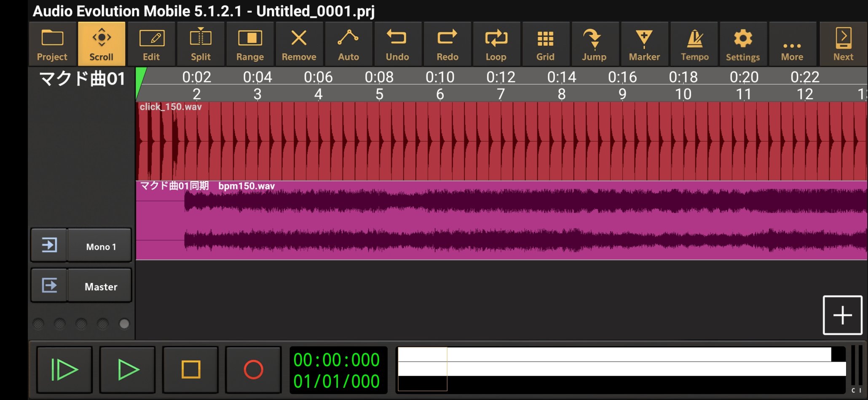Toggle Loop playback mode
Screen dimensions: 868x400
tap(496, 44)
